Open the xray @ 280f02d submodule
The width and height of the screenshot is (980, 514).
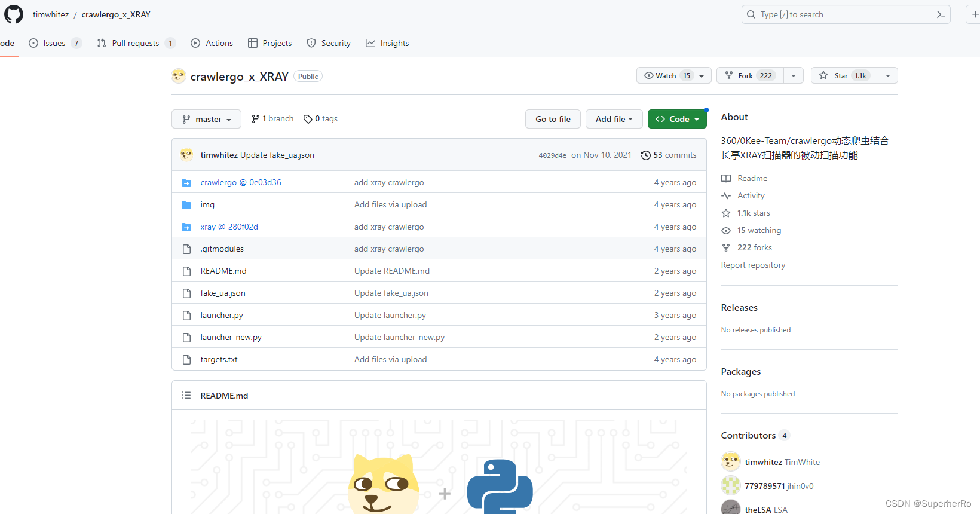pyautogui.click(x=229, y=227)
